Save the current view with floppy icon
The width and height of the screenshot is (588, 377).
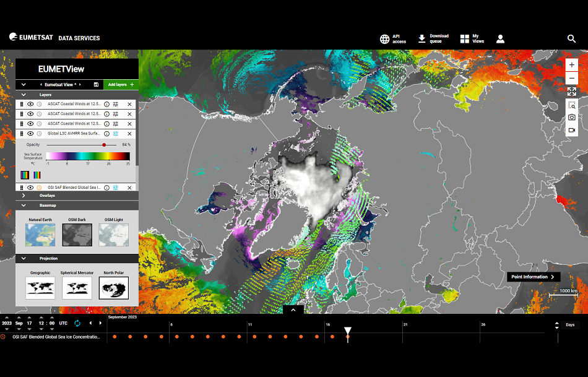[96, 85]
